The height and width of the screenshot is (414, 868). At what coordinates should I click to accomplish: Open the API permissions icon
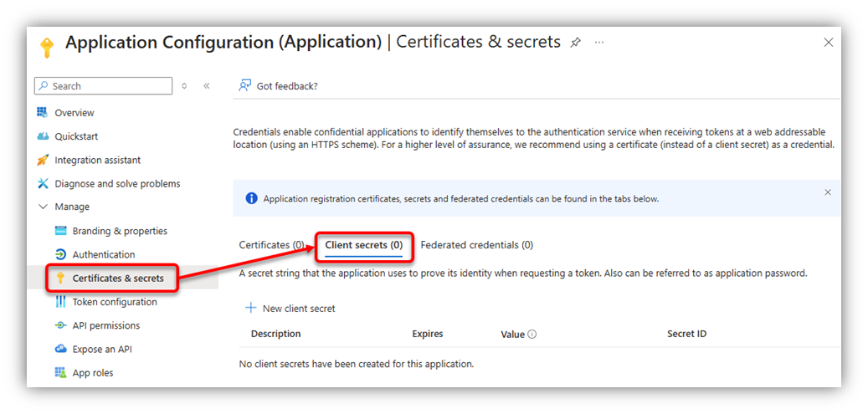[61, 325]
